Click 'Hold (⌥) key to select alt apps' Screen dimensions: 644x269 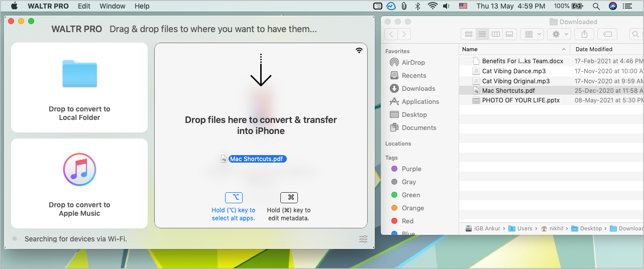(x=234, y=214)
